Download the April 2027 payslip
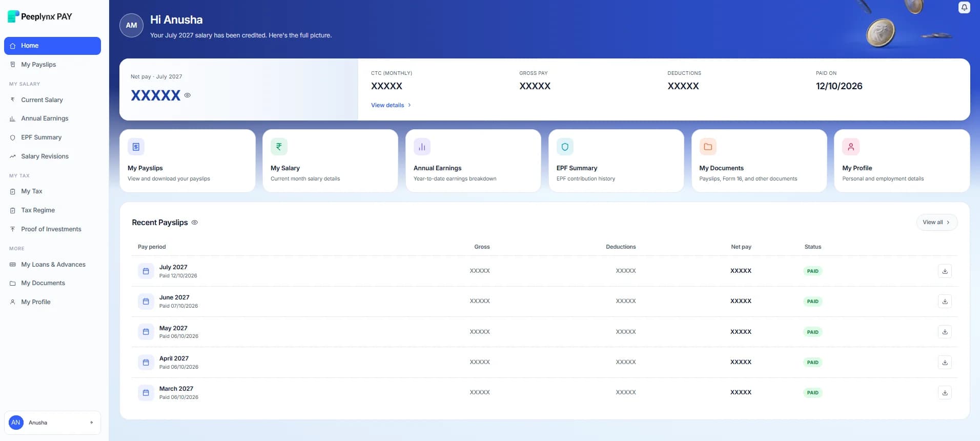The width and height of the screenshot is (980, 441). click(945, 362)
